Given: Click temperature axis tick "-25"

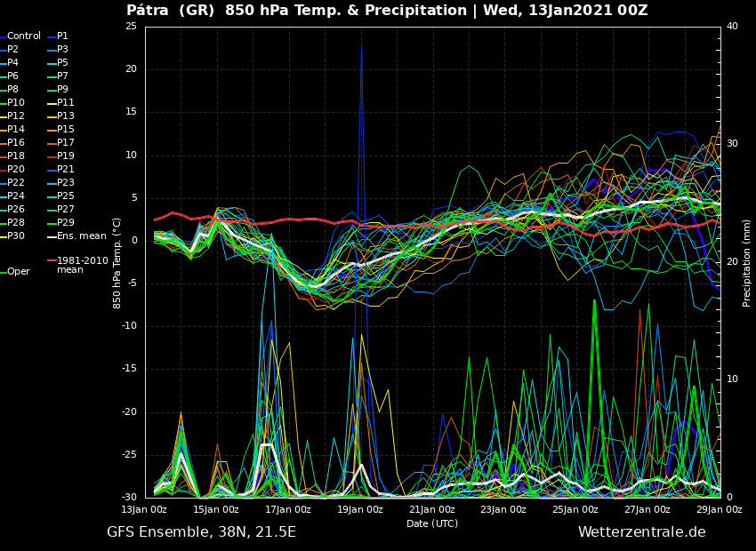Looking at the screenshot, I should click(x=130, y=455).
